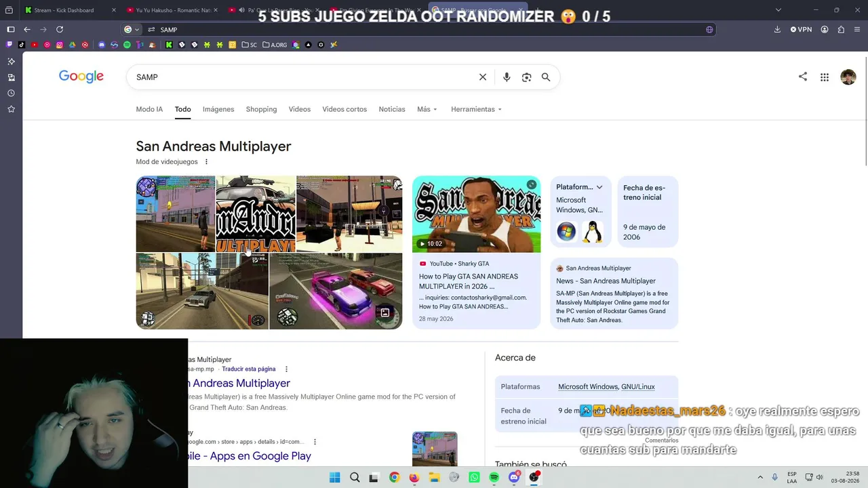Open the Microsoft Windows platform link
Image resolution: width=868 pixels, height=488 pixels.
tap(588, 387)
